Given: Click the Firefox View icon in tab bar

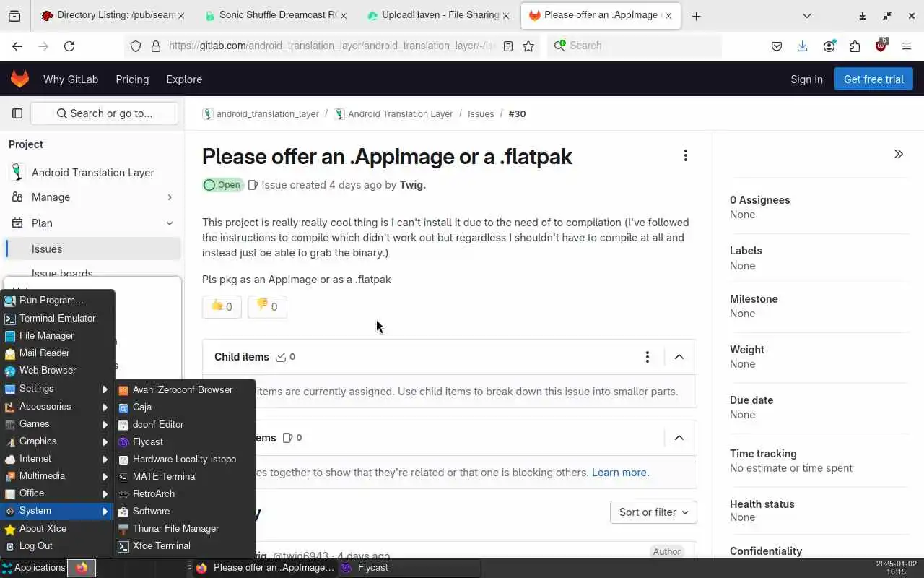Looking at the screenshot, I should point(14,16).
